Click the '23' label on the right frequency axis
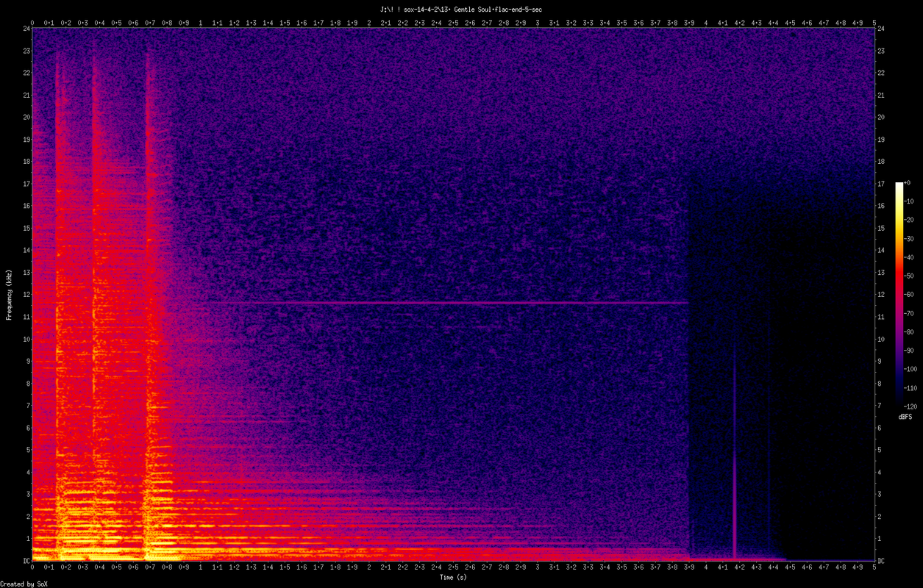This screenshot has width=923, height=588. [x=882, y=51]
